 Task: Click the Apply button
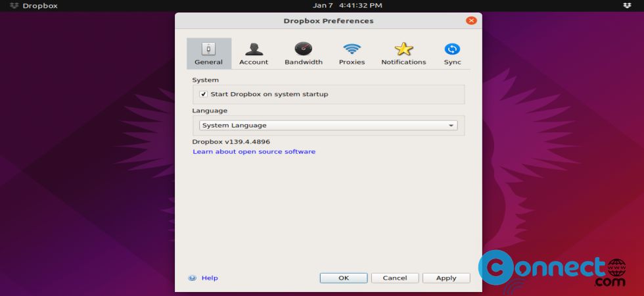[446, 278]
